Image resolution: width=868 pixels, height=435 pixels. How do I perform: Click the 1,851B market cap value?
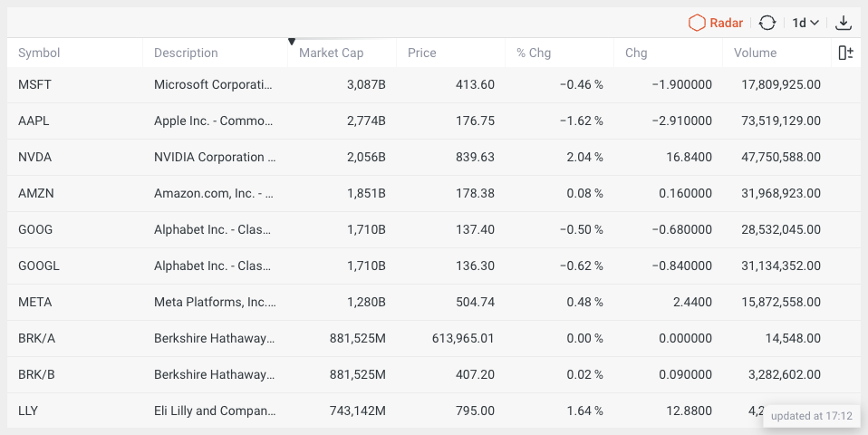click(366, 193)
